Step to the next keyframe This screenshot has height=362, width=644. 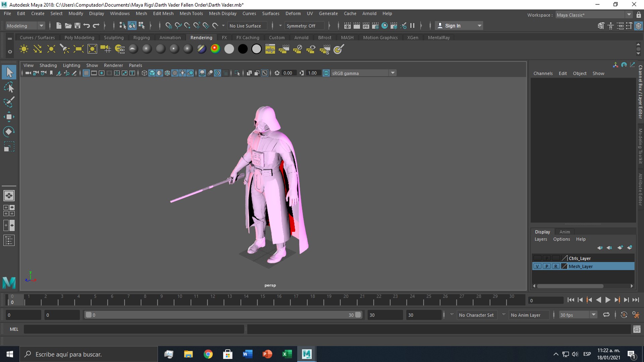617,300
